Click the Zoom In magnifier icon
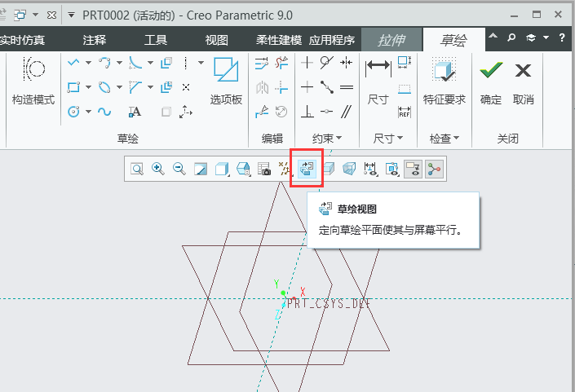The height and width of the screenshot is (392, 575). point(158,169)
